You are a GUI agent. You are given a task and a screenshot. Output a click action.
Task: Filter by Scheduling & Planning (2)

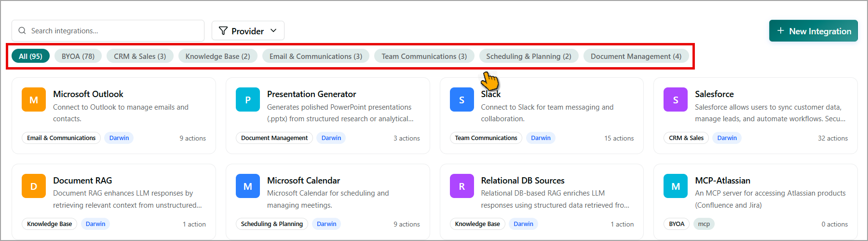click(x=529, y=56)
